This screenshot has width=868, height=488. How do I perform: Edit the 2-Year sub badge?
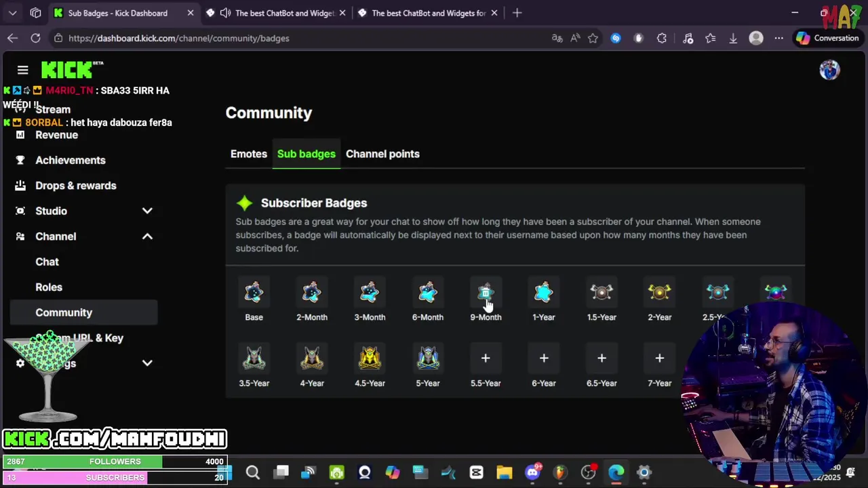coord(660,293)
